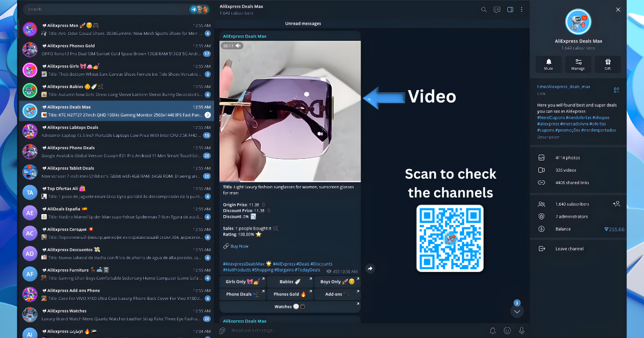This screenshot has height=338, width=644.
Task: Open Manage channel settings
Action: point(578,64)
